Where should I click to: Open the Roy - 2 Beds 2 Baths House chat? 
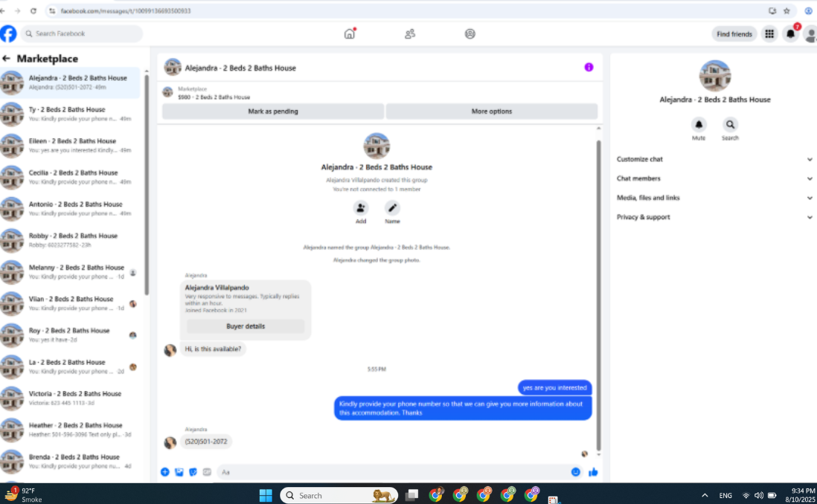tap(71, 335)
